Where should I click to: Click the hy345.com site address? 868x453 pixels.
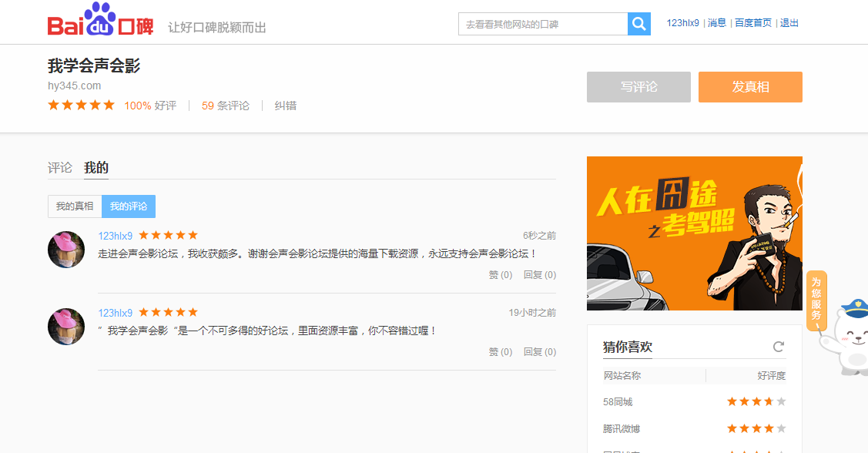click(x=74, y=86)
